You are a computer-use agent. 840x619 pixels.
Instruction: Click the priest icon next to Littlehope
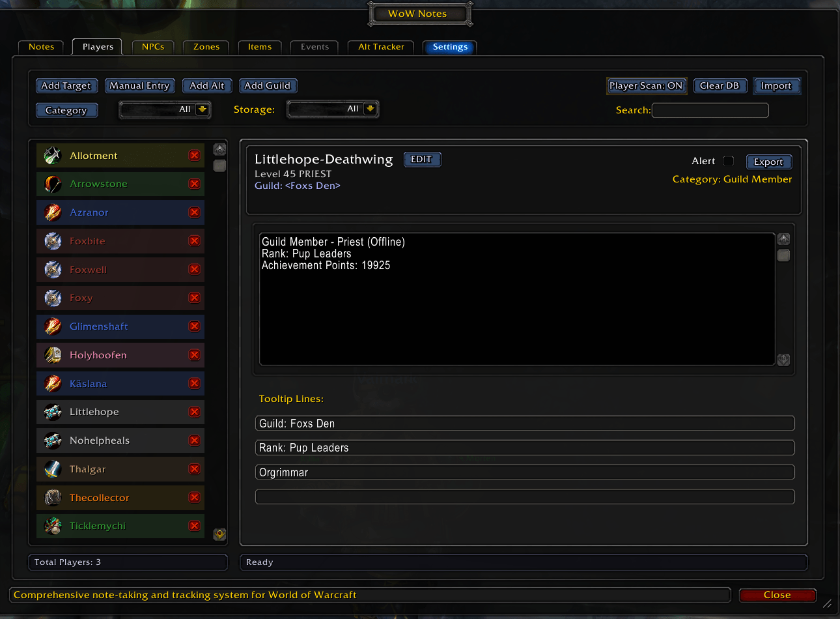coord(53,412)
